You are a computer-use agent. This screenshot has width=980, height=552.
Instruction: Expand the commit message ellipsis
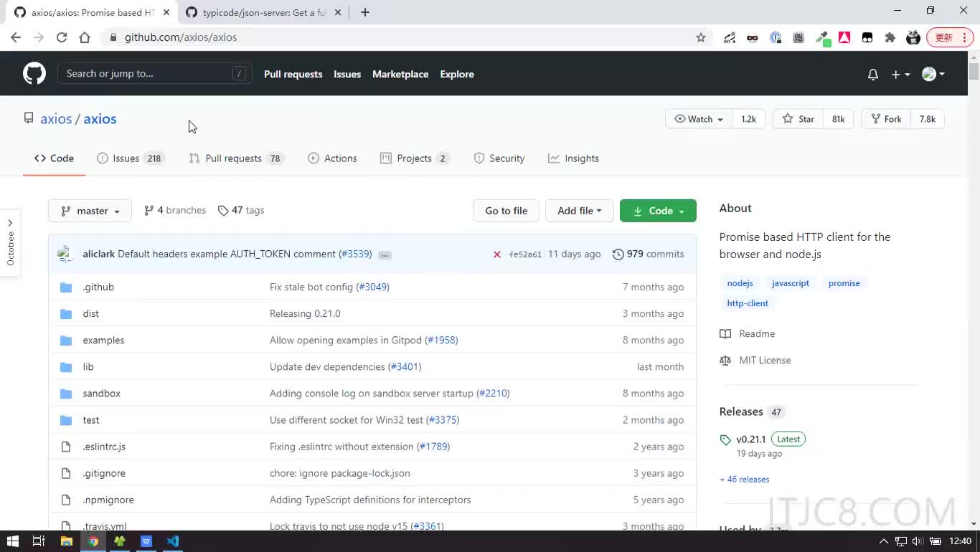[385, 255]
